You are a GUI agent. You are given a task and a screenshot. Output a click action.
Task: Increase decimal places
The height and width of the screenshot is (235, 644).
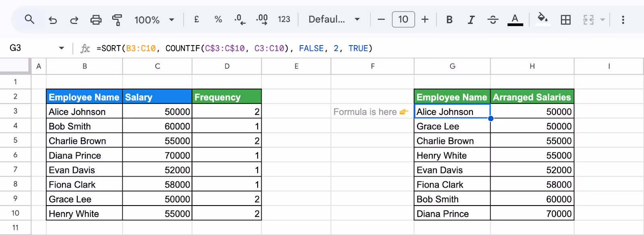pos(262,19)
